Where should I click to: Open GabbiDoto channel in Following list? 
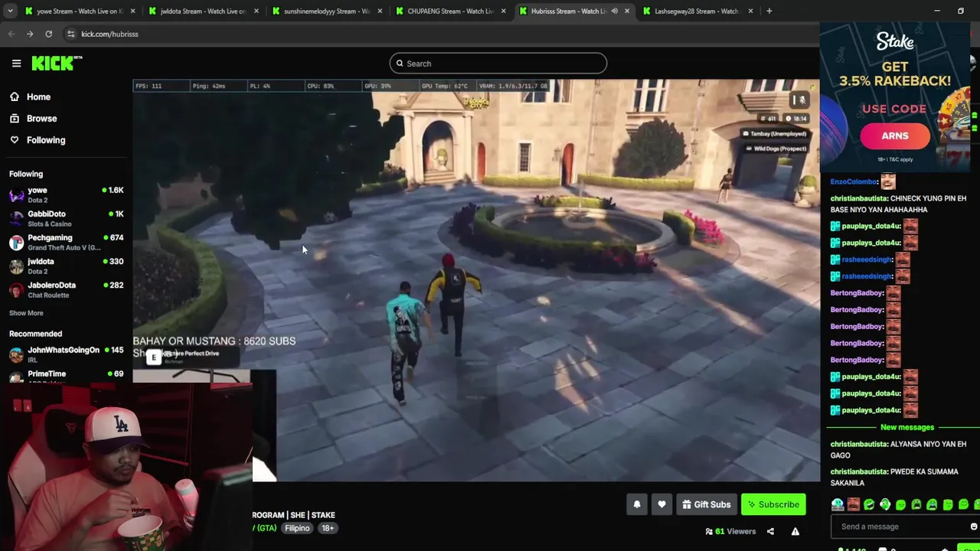66,218
